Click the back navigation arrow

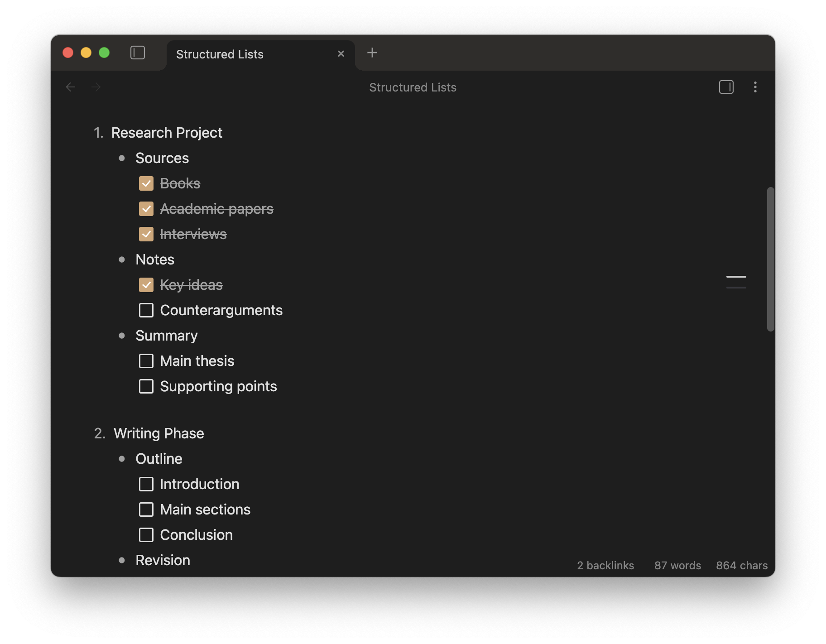(71, 87)
